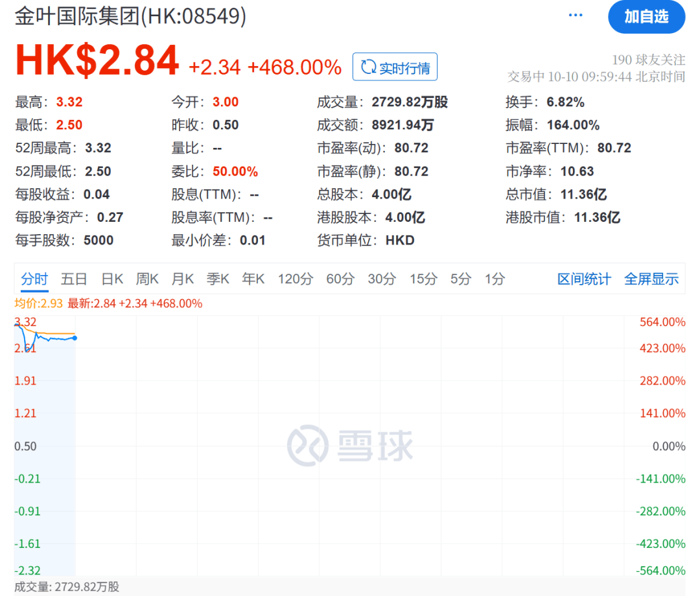Switch to the 月K monthly chart tab

(x=183, y=278)
